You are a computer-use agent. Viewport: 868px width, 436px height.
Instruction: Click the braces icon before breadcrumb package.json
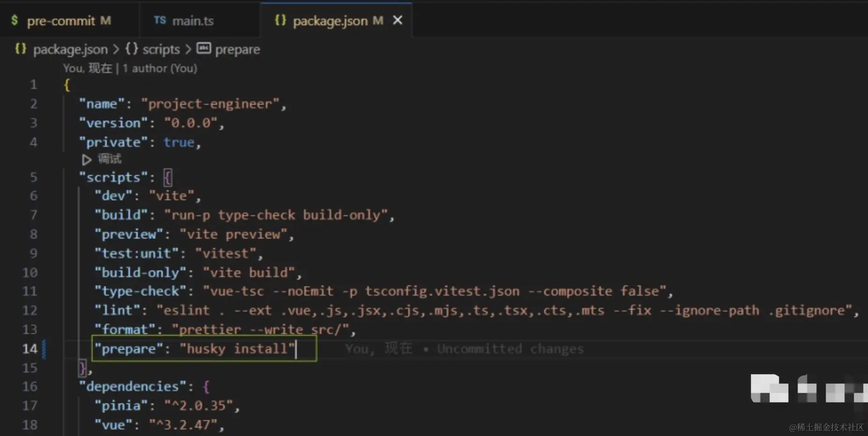(21, 49)
